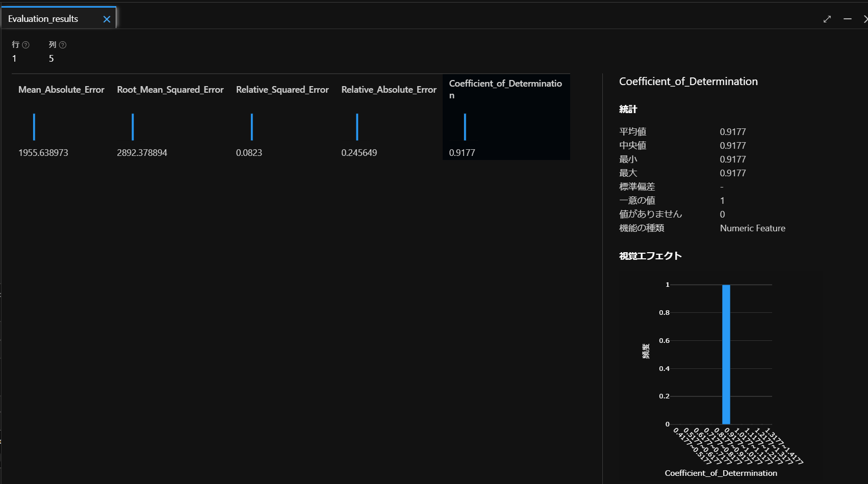Click the 1955.638973 value cell
Screen dimensions: 868x484
coord(43,153)
